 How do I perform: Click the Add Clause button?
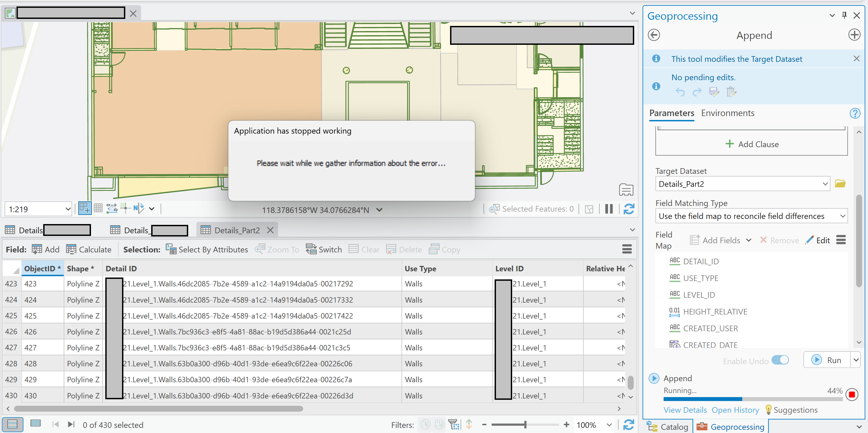pos(751,144)
